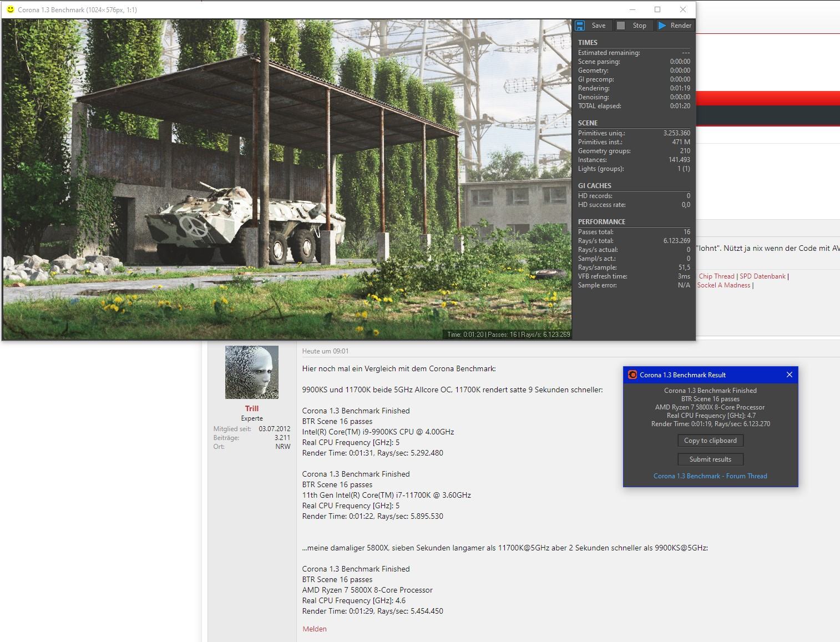The image size is (840, 642).
Task: Click the Submit results button
Action: tap(710, 459)
